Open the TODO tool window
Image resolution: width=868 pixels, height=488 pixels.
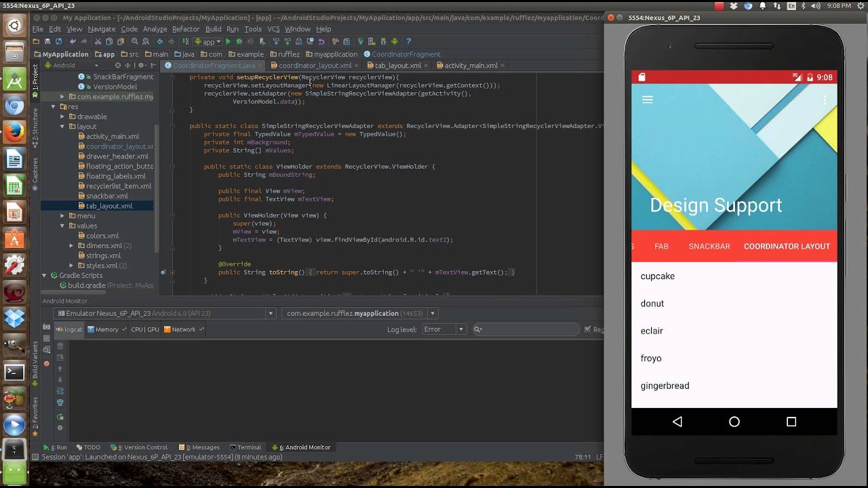pos(88,447)
